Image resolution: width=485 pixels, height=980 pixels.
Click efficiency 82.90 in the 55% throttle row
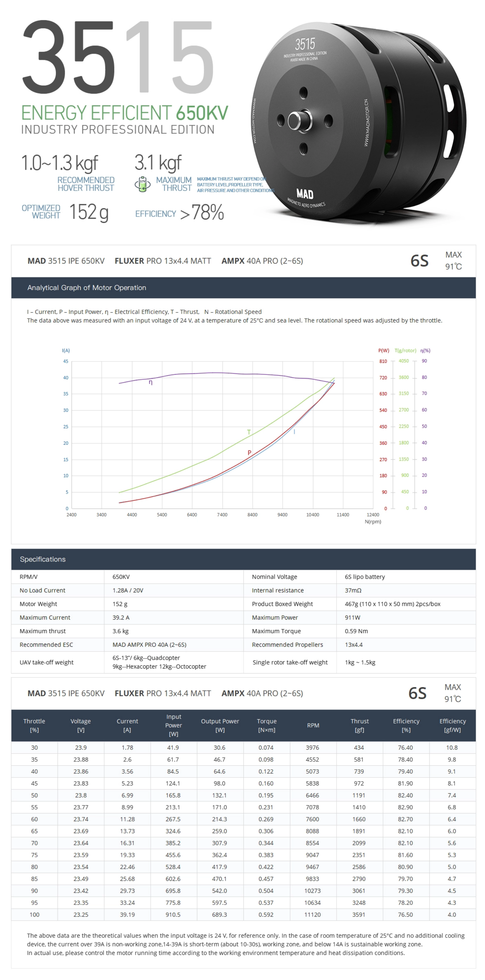[x=405, y=807]
